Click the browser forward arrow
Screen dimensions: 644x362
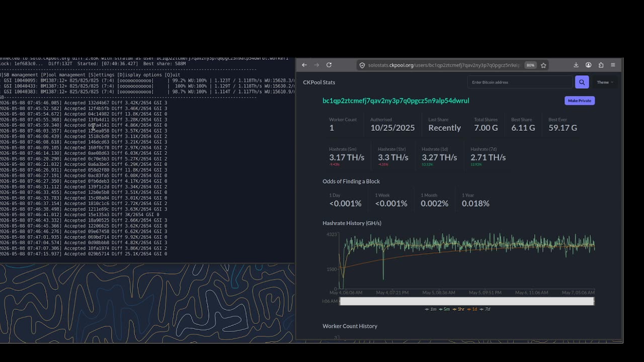(x=316, y=65)
